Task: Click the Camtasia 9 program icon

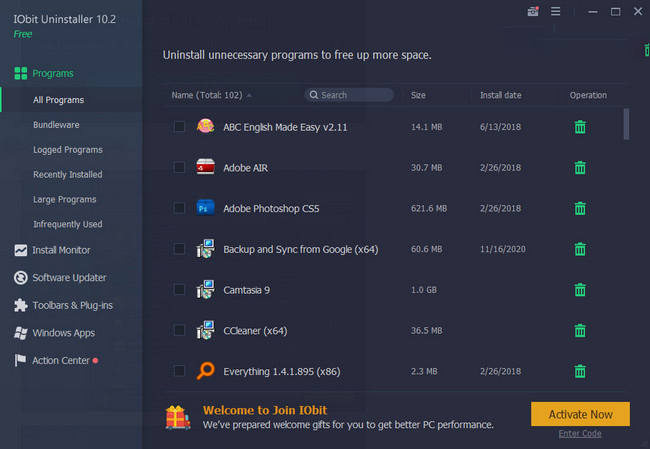Action: (205, 289)
